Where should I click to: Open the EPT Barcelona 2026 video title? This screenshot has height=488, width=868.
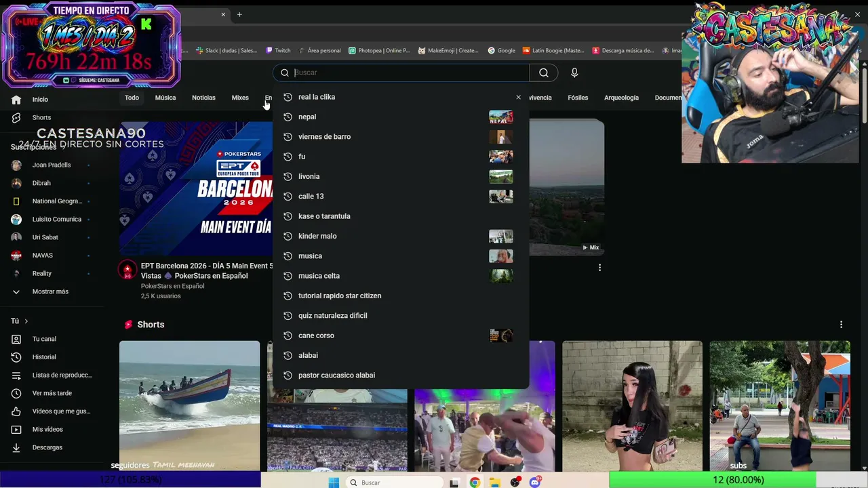(x=207, y=271)
